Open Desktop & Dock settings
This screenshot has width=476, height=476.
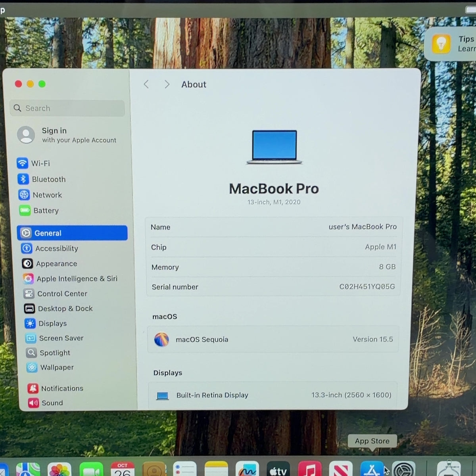(59, 308)
